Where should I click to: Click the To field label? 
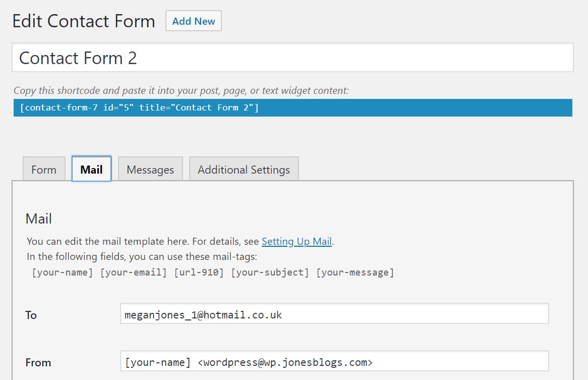(x=31, y=315)
